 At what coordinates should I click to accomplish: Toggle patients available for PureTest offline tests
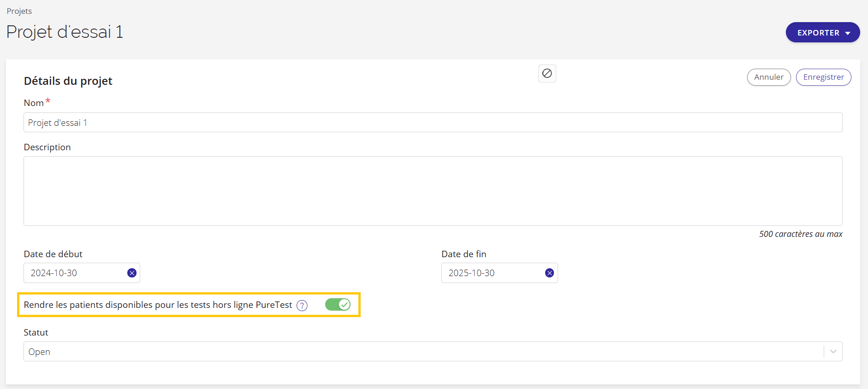click(x=338, y=305)
